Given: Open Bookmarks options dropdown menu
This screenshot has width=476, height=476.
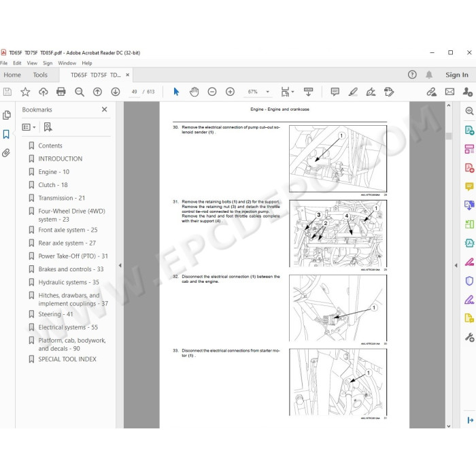Looking at the screenshot, I should (29, 127).
